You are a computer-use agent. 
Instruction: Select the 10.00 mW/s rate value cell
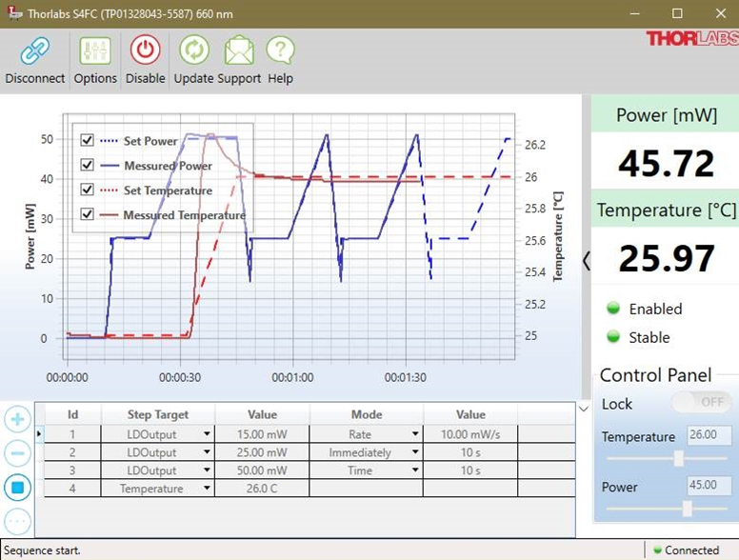[x=470, y=434]
